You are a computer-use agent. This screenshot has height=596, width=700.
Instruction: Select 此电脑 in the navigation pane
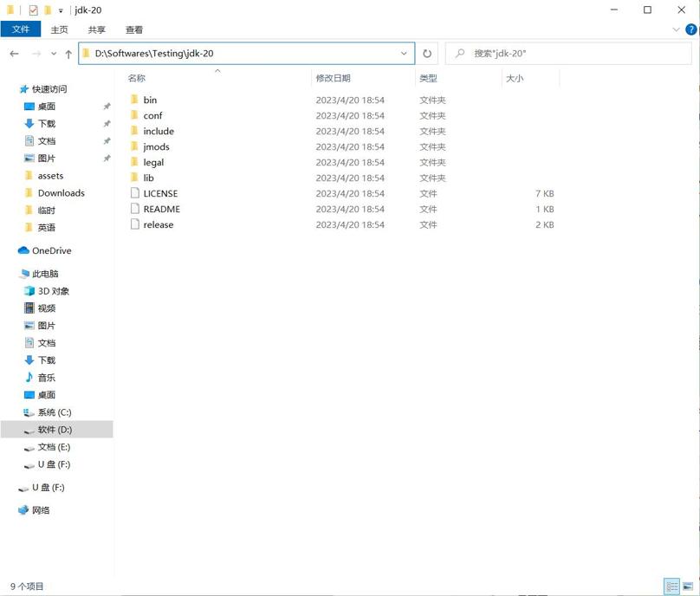point(45,274)
